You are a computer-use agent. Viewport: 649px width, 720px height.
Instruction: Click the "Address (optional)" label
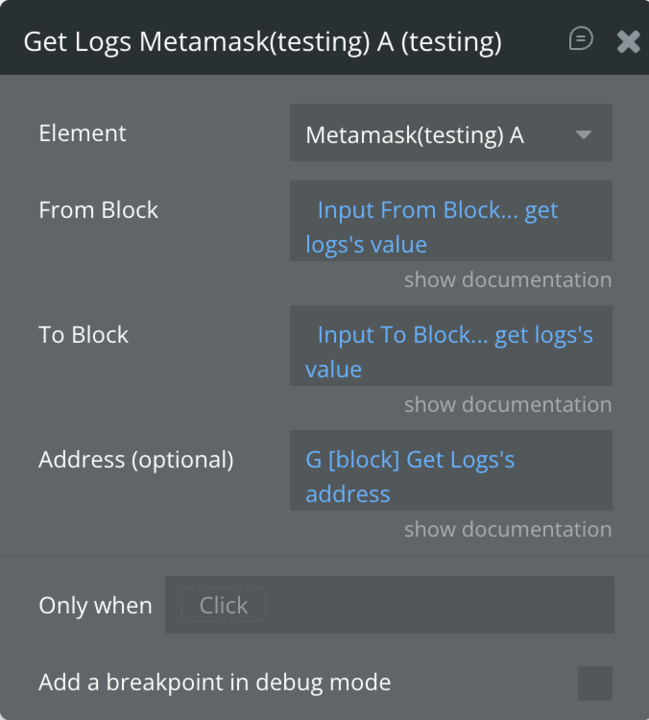pyautogui.click(x=135, y=460)
